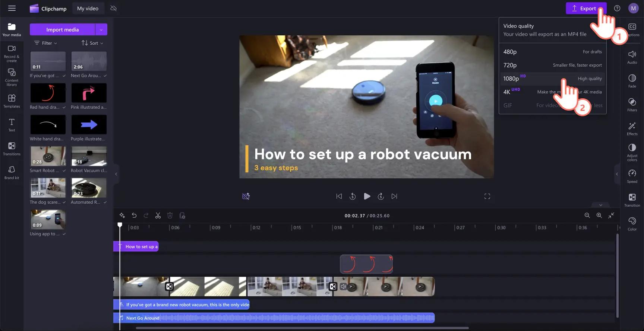Click the AI camera-off icon below preview
This screenshot has height=331, width=644.
click(246, 196)
